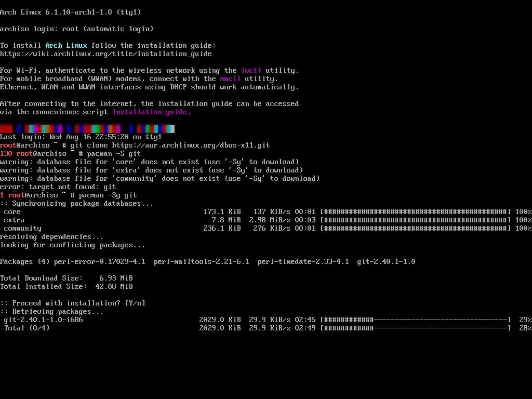Click the 'Arch Linux 6.1.10-arch1-1.0 (tty1)' header
This screenshot has height=399, width=532.
[71, 12]
